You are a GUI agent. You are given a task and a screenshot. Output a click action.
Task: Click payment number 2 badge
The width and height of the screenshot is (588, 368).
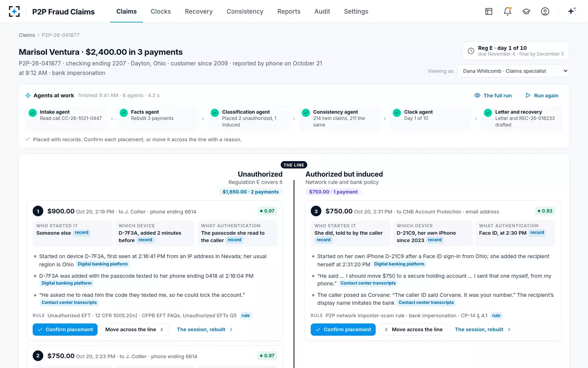coord(38,356)
